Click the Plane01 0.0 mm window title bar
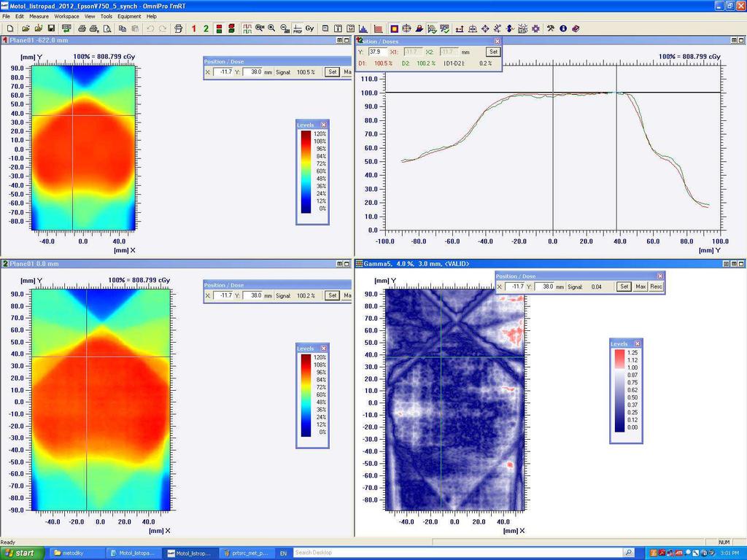747x560 pixels. coord(177,264)
